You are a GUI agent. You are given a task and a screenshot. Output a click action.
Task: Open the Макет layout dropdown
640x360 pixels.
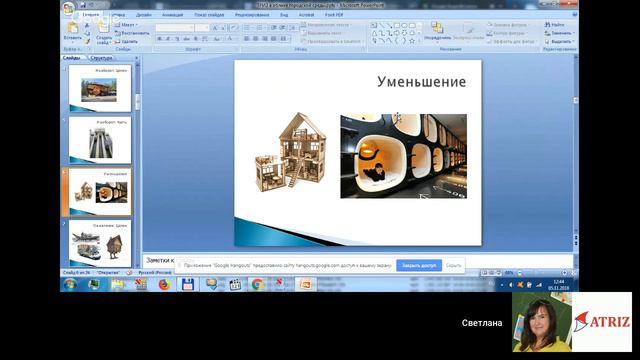pos(126,25)
